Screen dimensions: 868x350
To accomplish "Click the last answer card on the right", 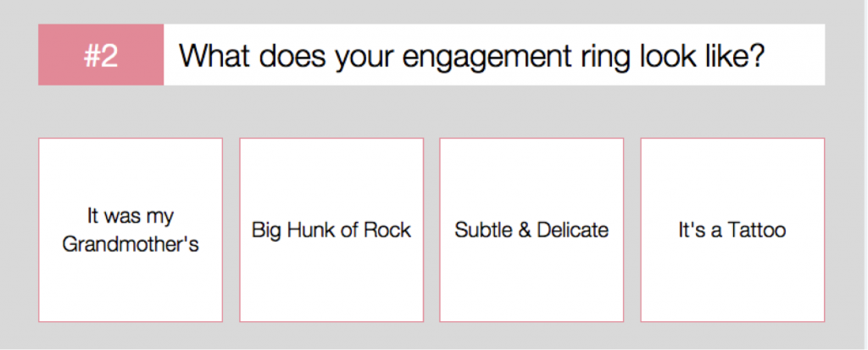I will (x=732, y=230).
